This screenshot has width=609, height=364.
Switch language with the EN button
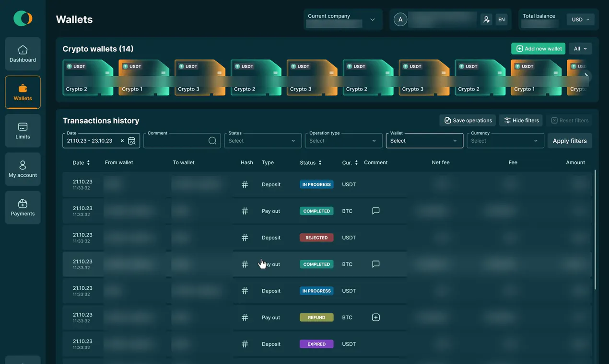(x=502, y=20)
